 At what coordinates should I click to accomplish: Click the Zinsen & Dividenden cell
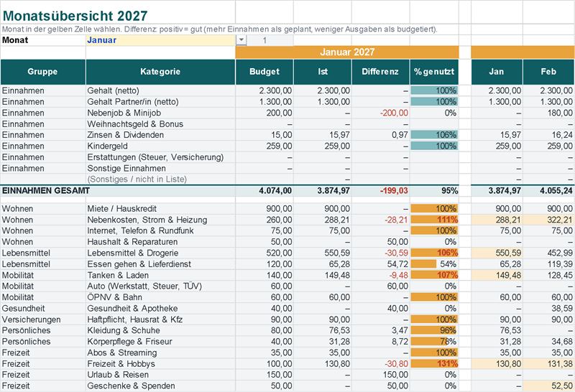(x=160, y=135)
